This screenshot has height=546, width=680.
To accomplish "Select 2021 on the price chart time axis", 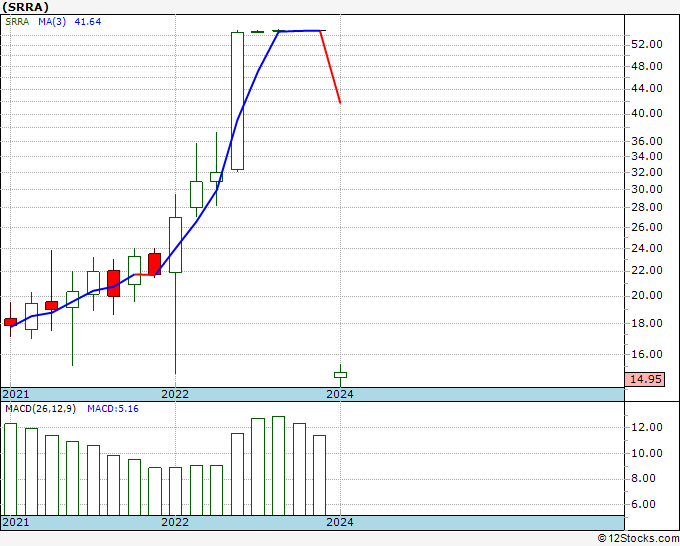I will [x=16, y=394].
